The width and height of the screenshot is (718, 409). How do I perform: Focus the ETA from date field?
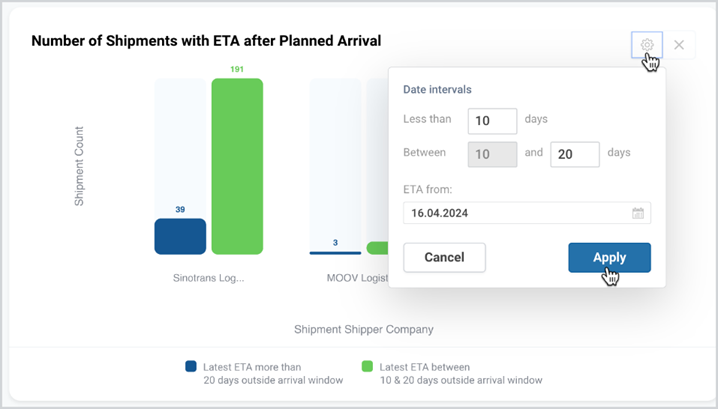point(527,213)
